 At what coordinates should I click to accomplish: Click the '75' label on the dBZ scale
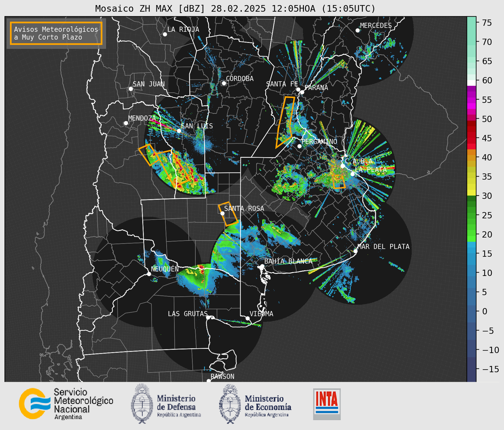pos(487,23)
